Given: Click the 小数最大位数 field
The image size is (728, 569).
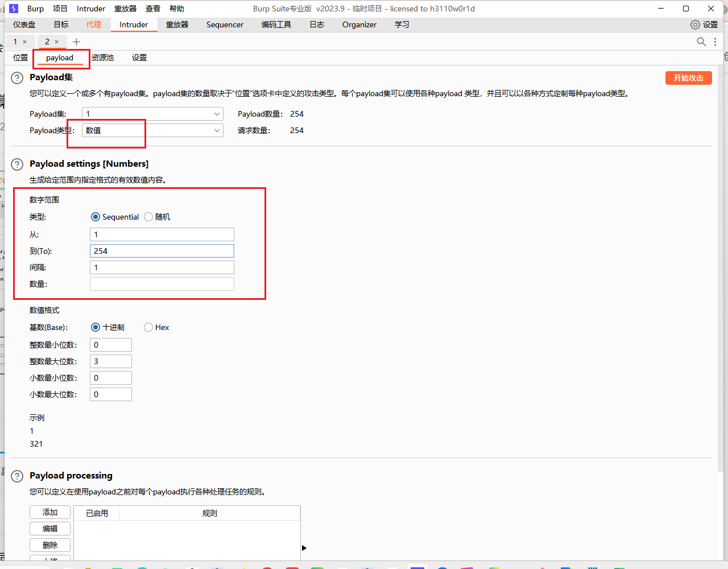Looking at the screenshot, I should point(111,394).
